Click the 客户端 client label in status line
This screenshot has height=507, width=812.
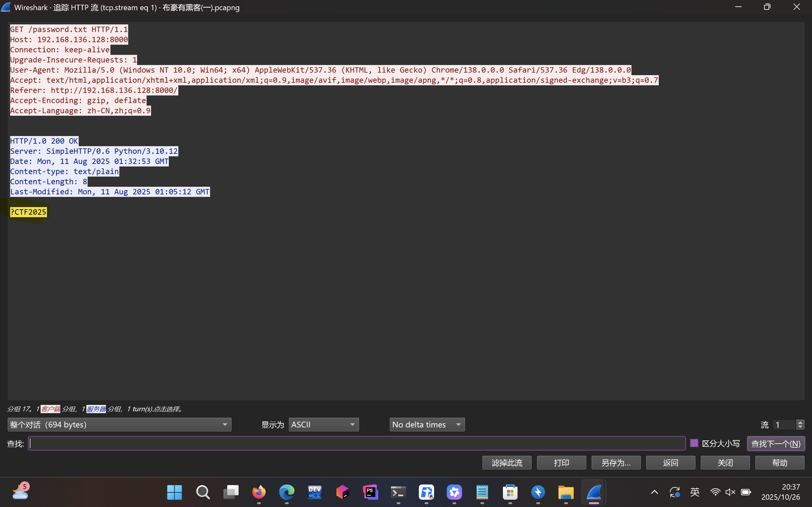pos(51,409)
